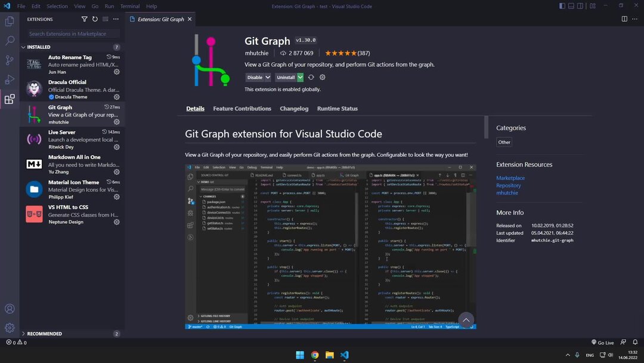Open the Explorer view in activity bar
Viewport: 644px width, 363px height.
tap(10, 21)
